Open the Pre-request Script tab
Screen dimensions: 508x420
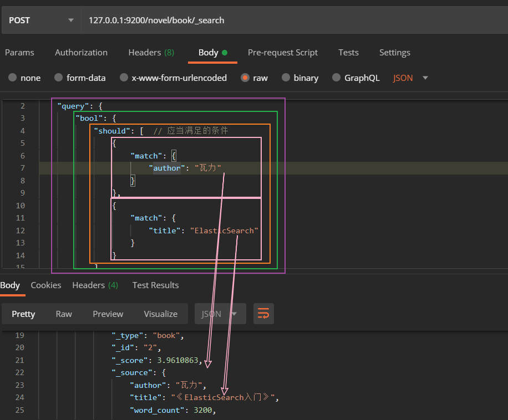[x=282, y=53]
